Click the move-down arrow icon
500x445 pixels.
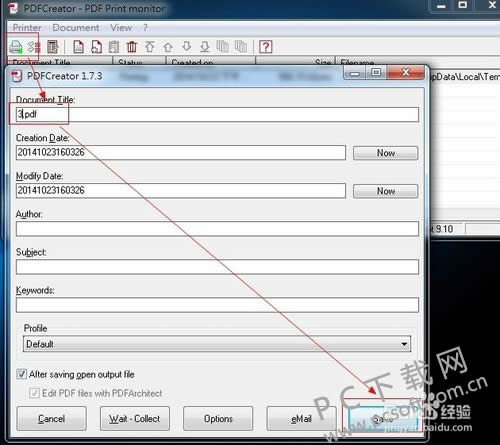click(x=187, y=47)
